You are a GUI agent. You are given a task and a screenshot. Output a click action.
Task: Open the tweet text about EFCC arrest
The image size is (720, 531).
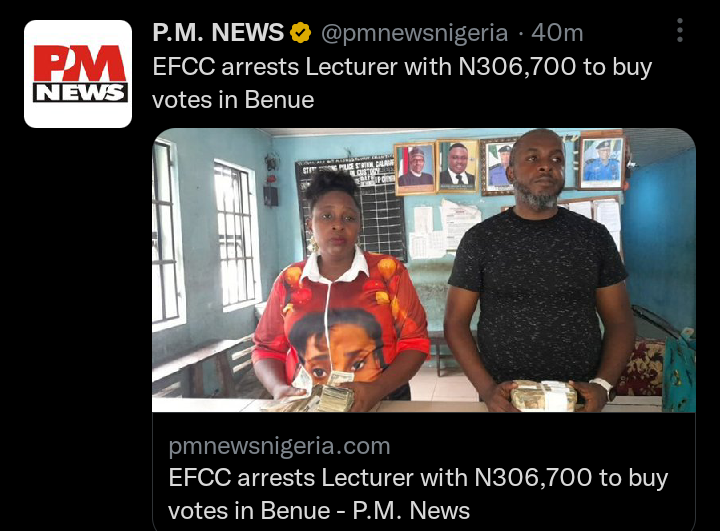402,83
